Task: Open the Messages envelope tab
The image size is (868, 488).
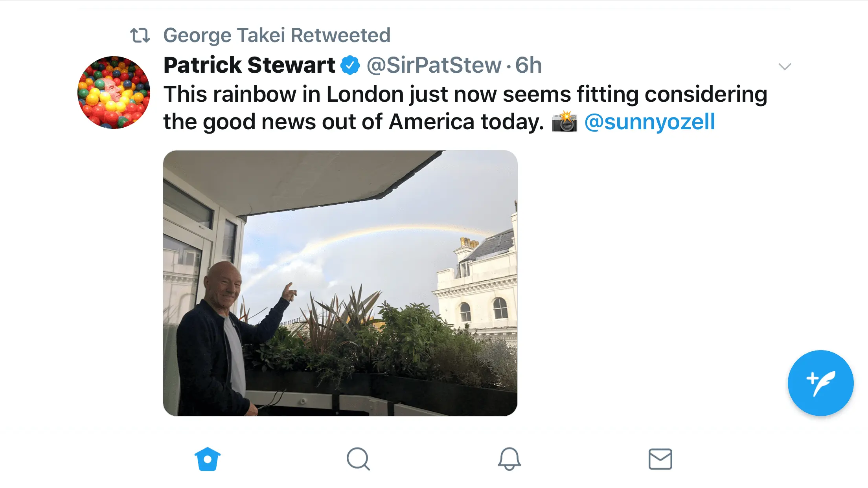Action: [660, 459]
